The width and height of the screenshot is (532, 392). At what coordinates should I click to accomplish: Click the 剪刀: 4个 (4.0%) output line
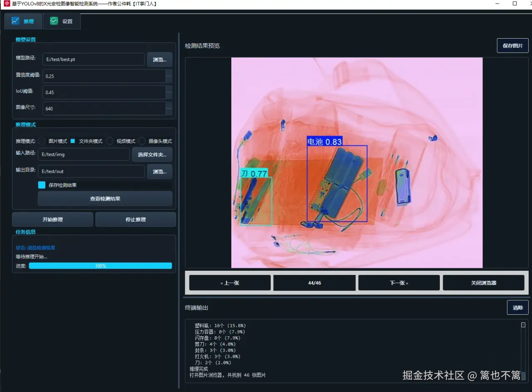point(215,344)
